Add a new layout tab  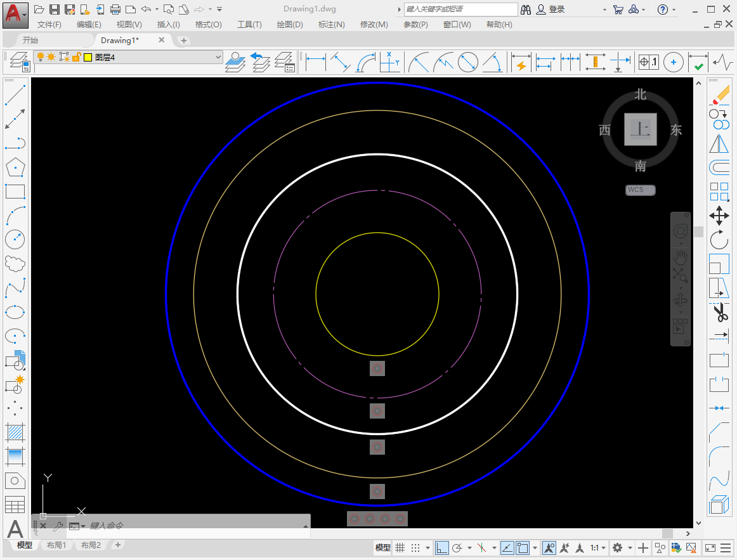pyautogui.click(x=118, y=545)
